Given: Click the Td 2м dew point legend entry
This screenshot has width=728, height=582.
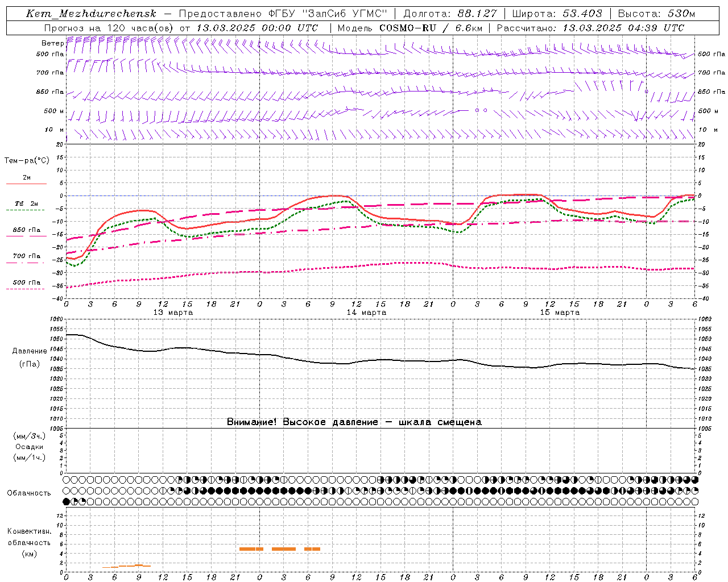Looking at the screenshot, I should point(26,203).
